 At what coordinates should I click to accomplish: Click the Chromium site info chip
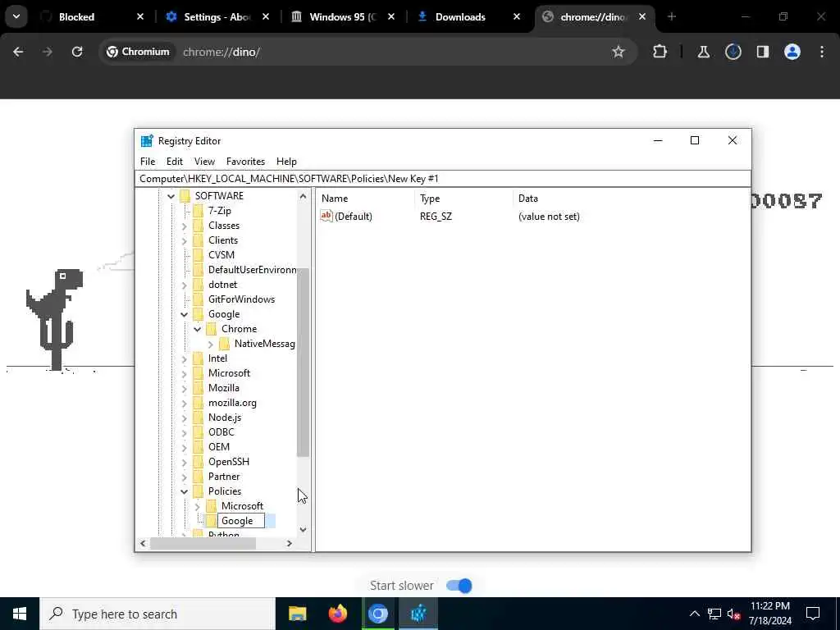(x=138, y=52)
